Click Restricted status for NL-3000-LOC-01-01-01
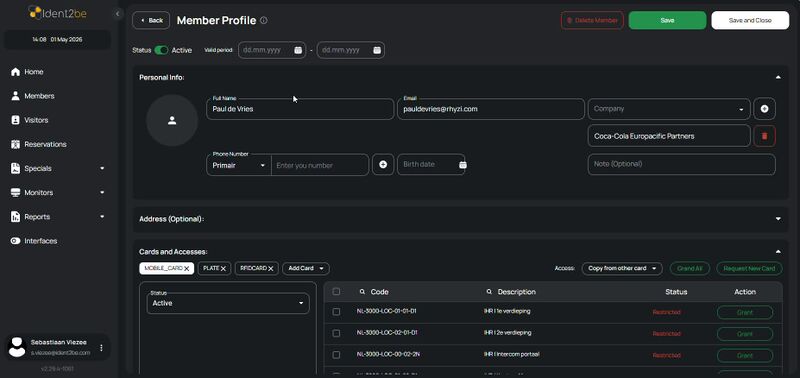The width and height of the screenshot is (800, 378). coord(666,312)
